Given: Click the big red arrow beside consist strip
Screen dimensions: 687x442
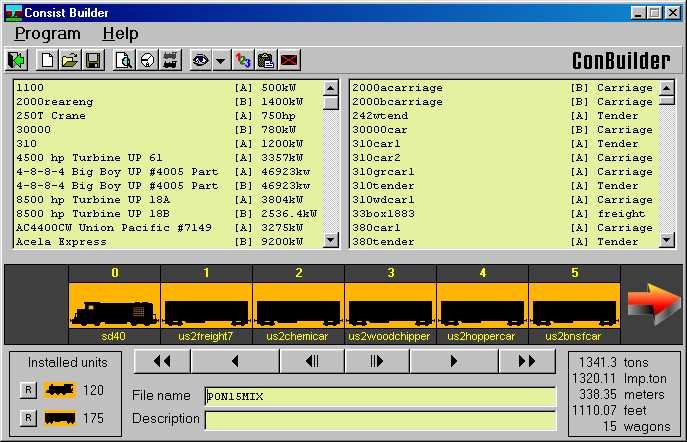Looking at the screenshot, I should click(x=654, y=304).
